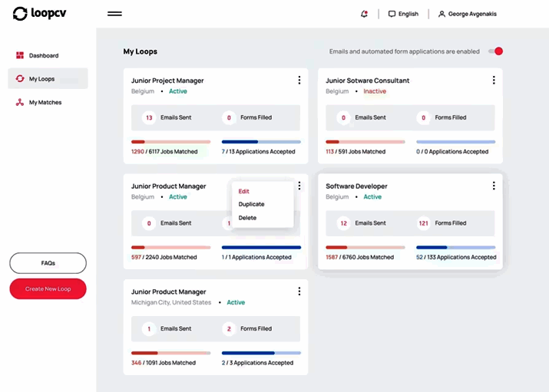Click the user profile icon
This screenshot has width=549, height=392.
coord(442,14)
